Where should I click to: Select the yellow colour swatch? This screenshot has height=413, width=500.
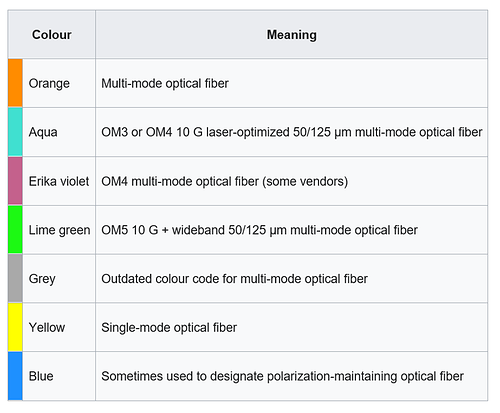pos(15,327)
